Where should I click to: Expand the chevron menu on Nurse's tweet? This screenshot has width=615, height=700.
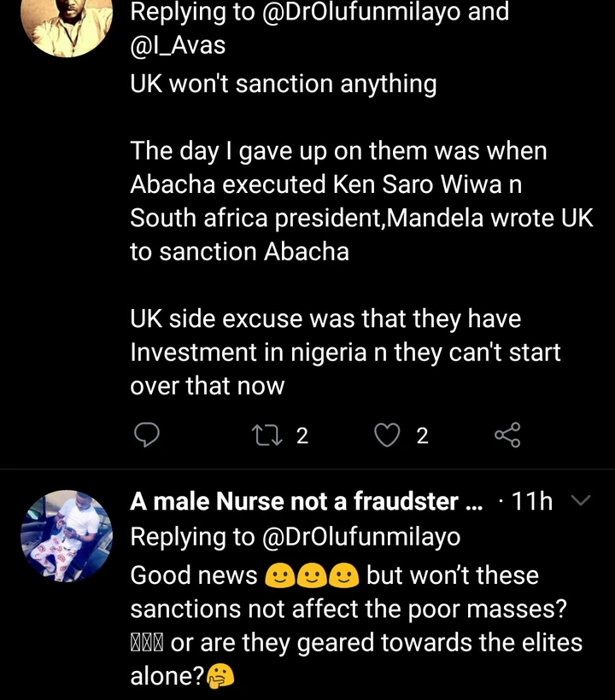click(580, 501)
